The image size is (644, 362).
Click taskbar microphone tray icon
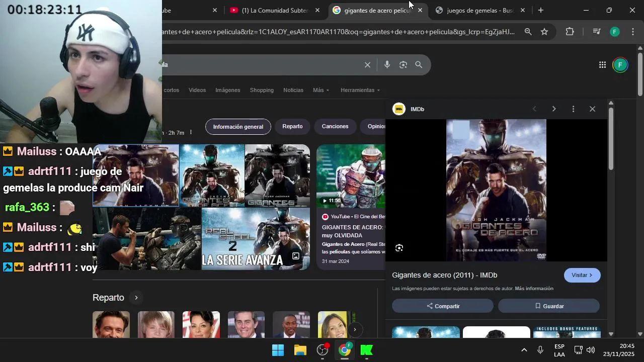540,350
